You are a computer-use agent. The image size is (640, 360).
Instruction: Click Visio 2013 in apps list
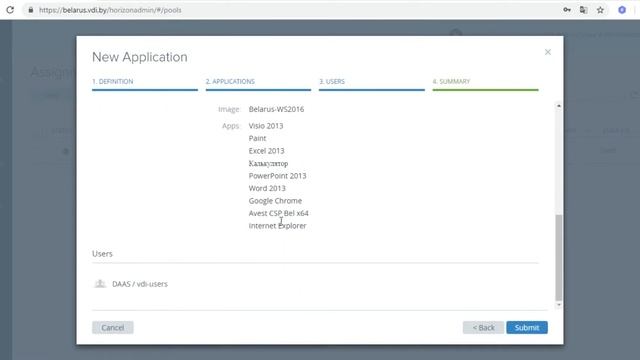(x=266, y=126)
